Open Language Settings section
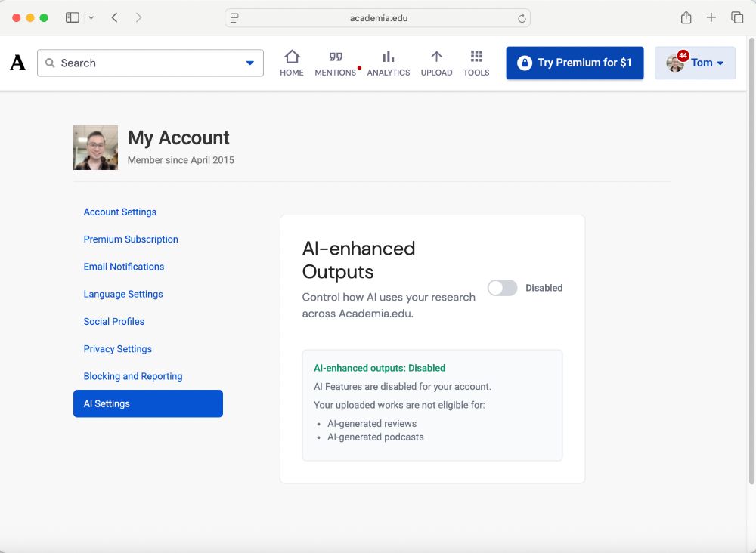756x553 pixels. click(x=123, y=295)
